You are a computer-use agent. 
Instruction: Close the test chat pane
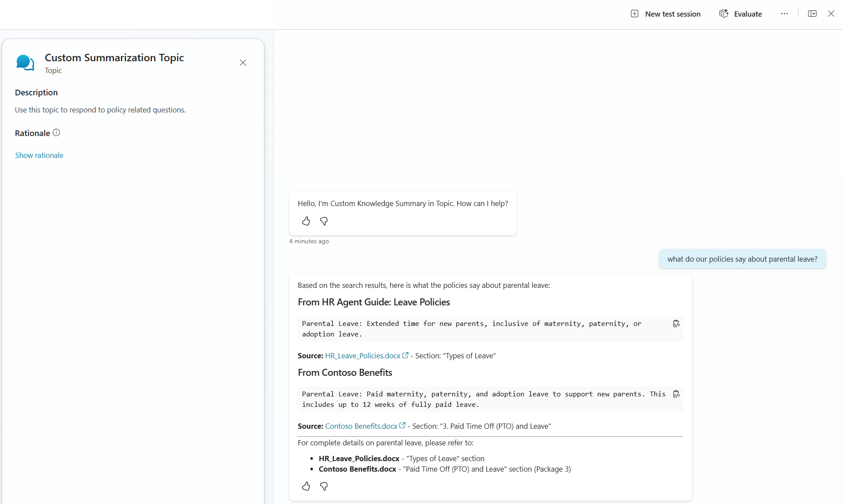coord(831,14)
